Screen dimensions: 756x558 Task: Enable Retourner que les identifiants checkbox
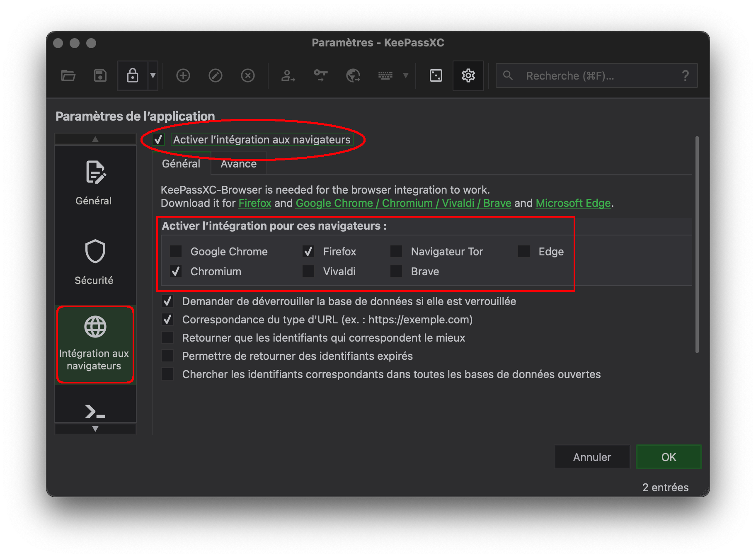[x=167, y=337]
